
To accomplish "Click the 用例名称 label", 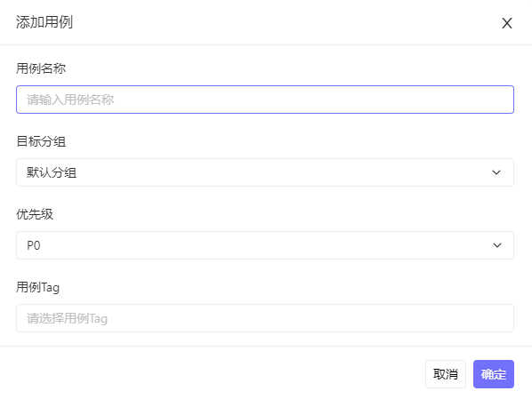I will [41, 68].
